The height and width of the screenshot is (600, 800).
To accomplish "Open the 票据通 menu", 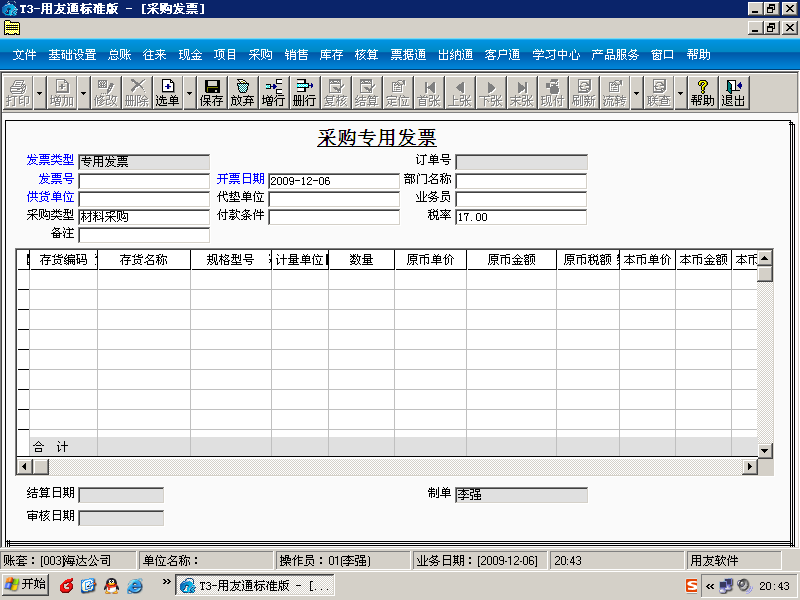I will 408,55.
